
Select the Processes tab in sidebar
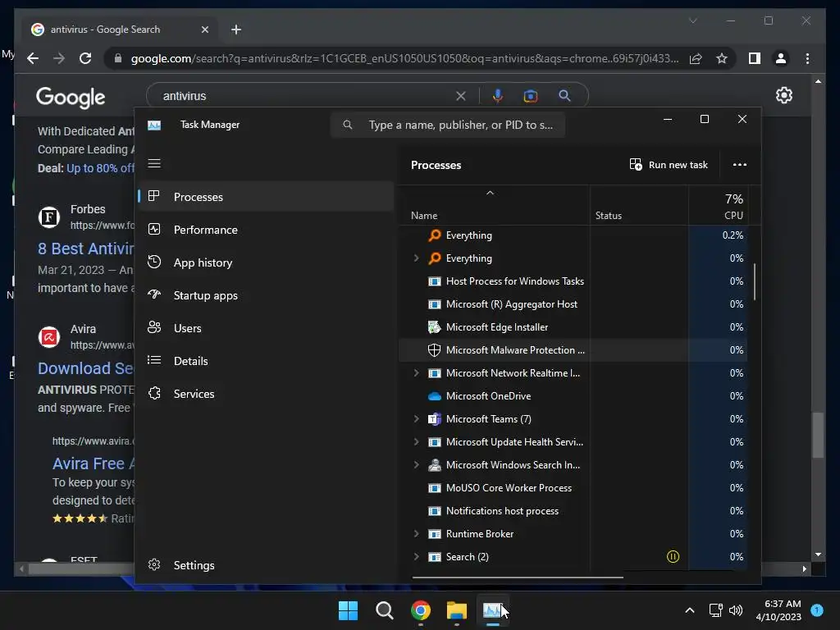(267, 197)
